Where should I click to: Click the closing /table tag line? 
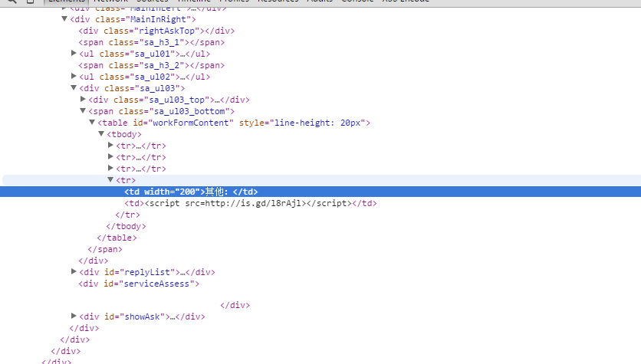[x=117, y=238]
